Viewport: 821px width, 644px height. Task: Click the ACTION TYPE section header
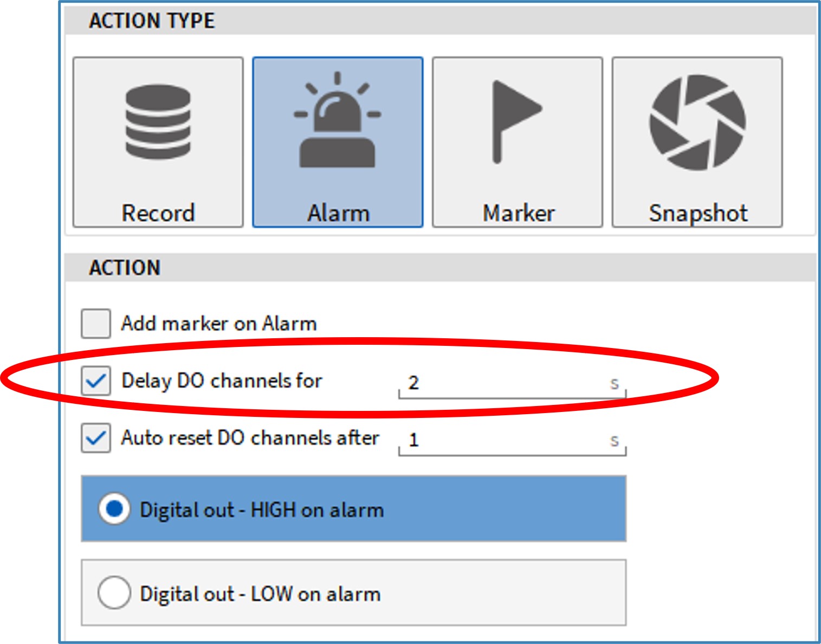(152, 21)
